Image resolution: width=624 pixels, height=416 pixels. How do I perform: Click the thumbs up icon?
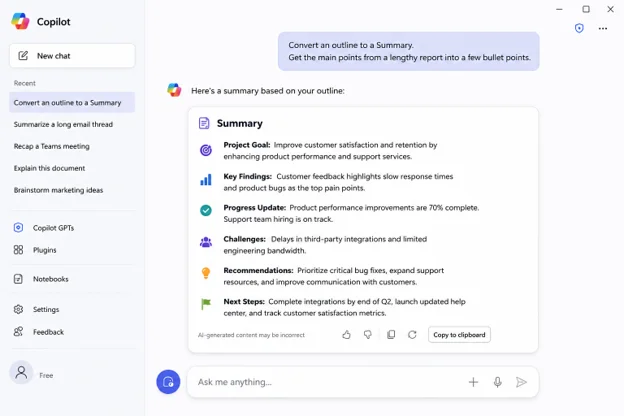tap(346, 335)
